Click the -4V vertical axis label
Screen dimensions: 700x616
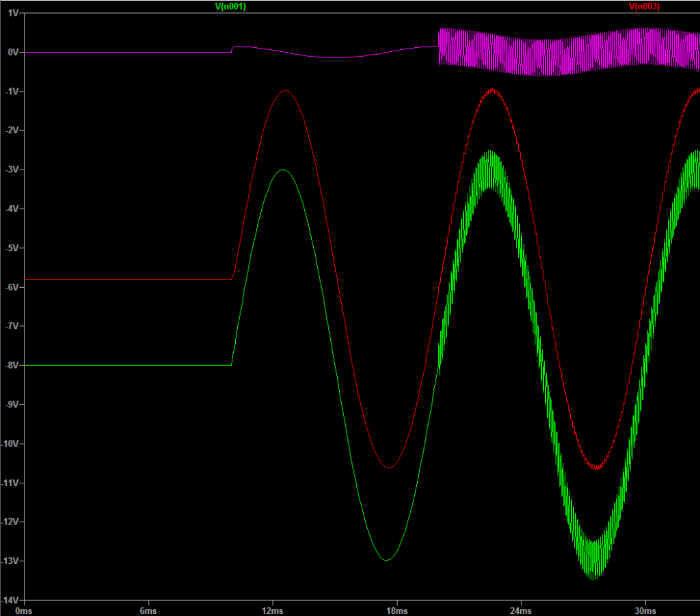[x=10, y=209]
